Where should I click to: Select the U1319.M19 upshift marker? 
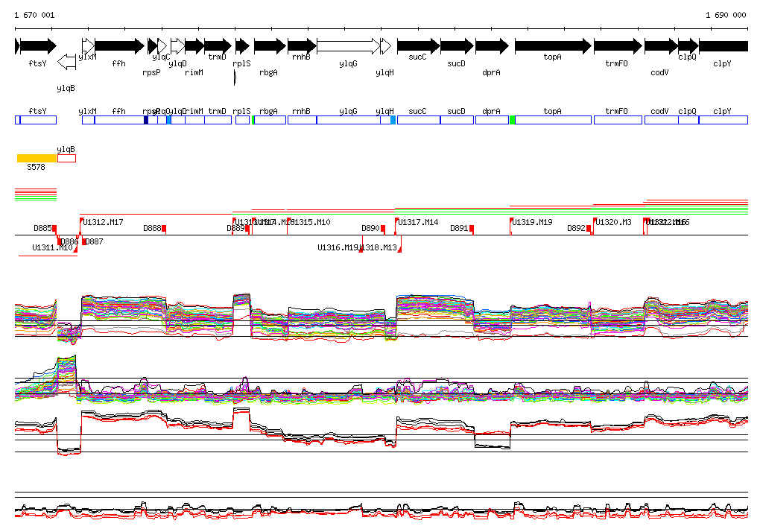coord(511,222)
